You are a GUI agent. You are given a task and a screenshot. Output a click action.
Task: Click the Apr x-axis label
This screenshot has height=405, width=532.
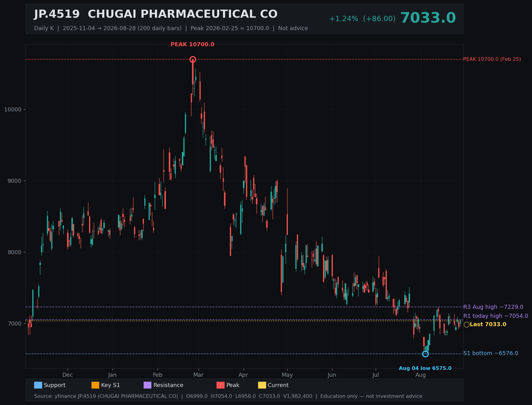click(243, 375)
